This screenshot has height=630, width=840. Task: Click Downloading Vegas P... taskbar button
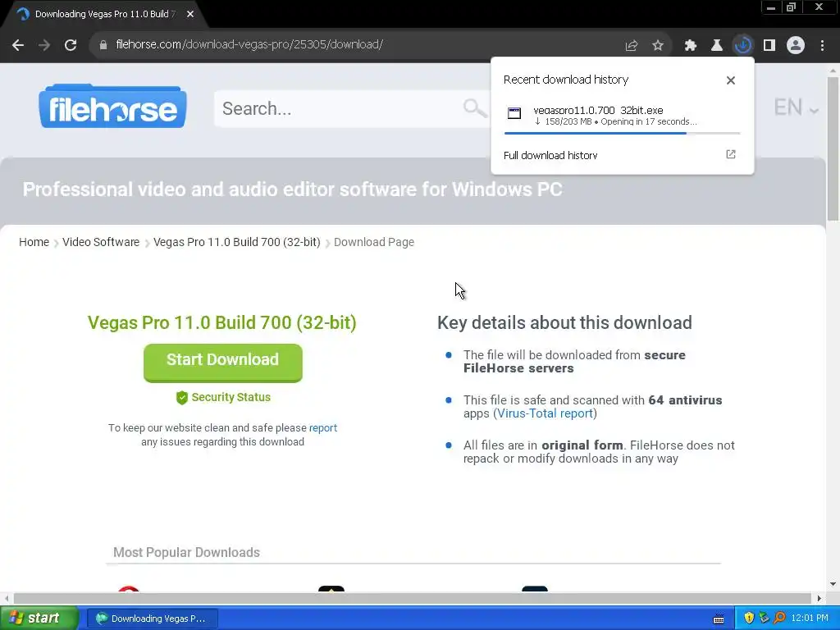click(x=152, y=619)
